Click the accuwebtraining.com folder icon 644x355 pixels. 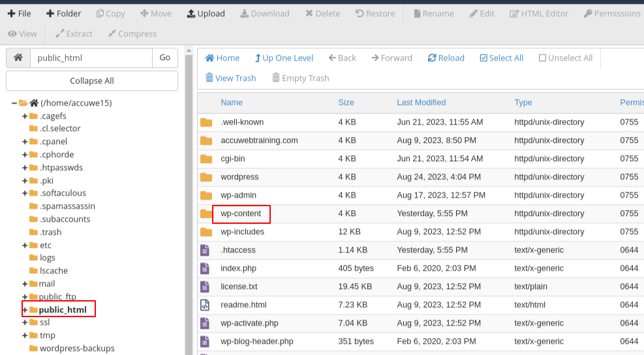coord(206,141)
